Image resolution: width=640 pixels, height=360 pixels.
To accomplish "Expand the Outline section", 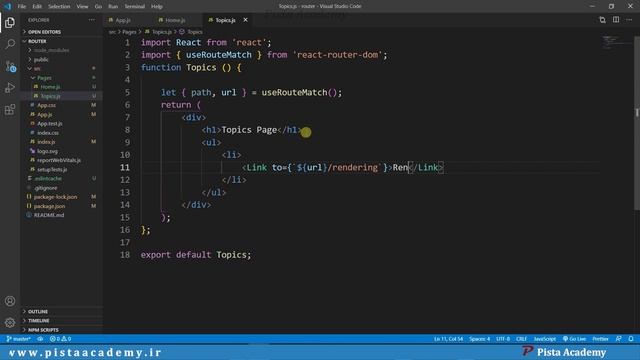I will (61, 311).
